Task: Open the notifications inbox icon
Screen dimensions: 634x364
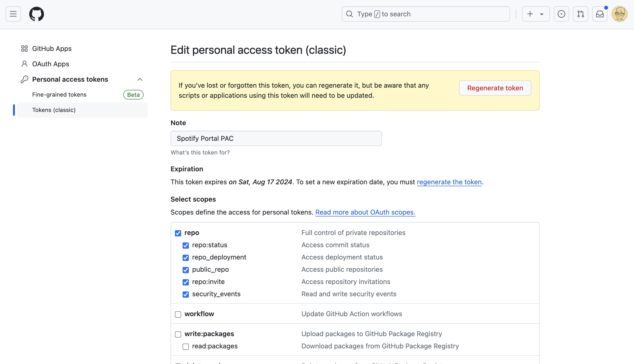Action: tap(600, 14)
